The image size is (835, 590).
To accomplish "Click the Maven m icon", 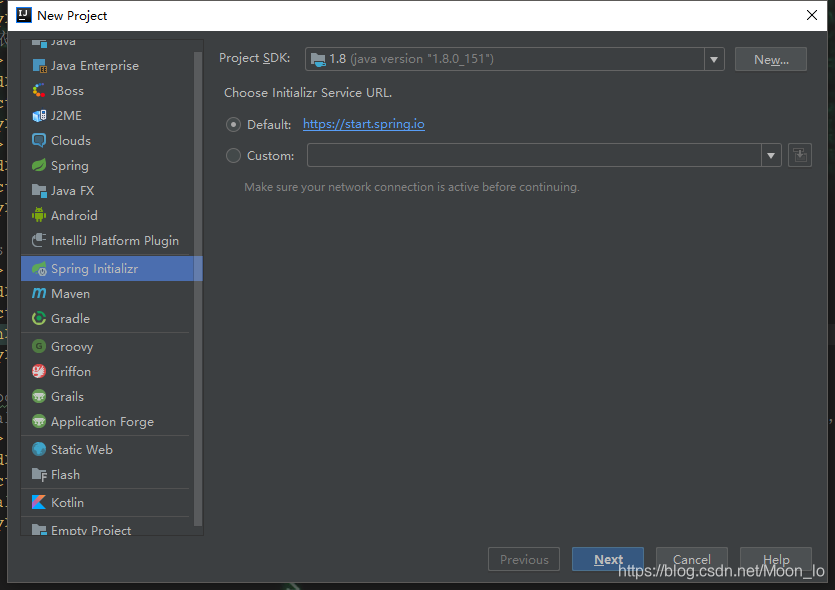I will click(39, 293).
